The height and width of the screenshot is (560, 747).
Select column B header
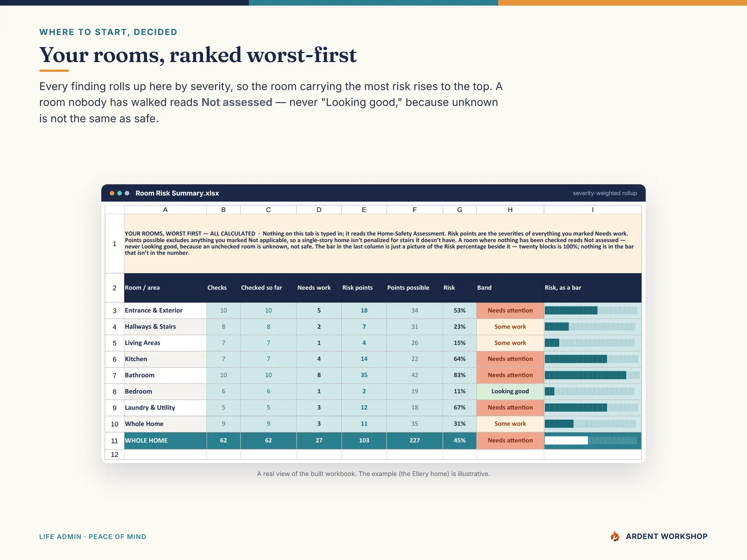click(224, 210)
